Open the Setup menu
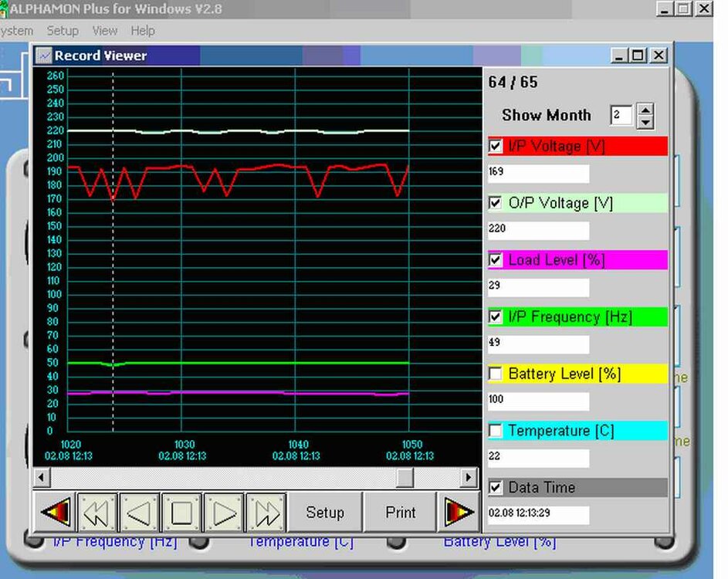Image resolution: width=728 pixels, height=579 pixels. (63, 31)
